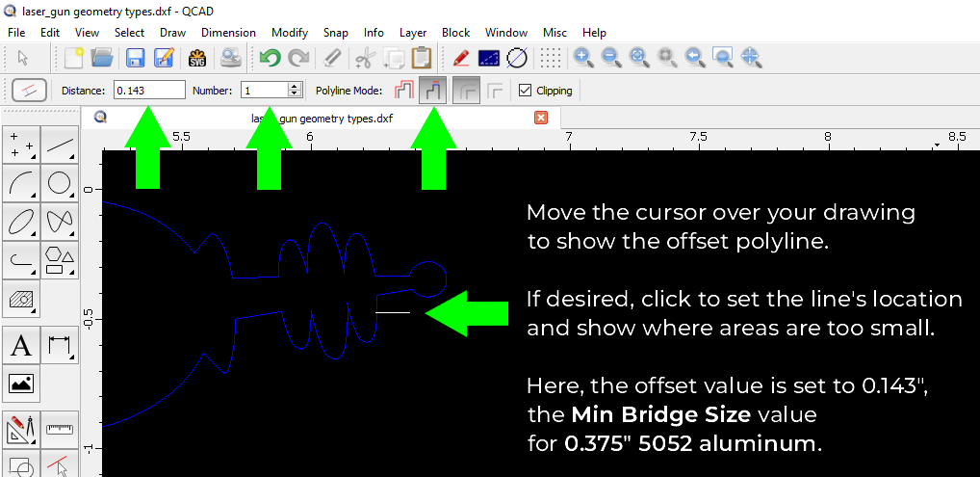Toggle the grid display button

coord(550,58)
